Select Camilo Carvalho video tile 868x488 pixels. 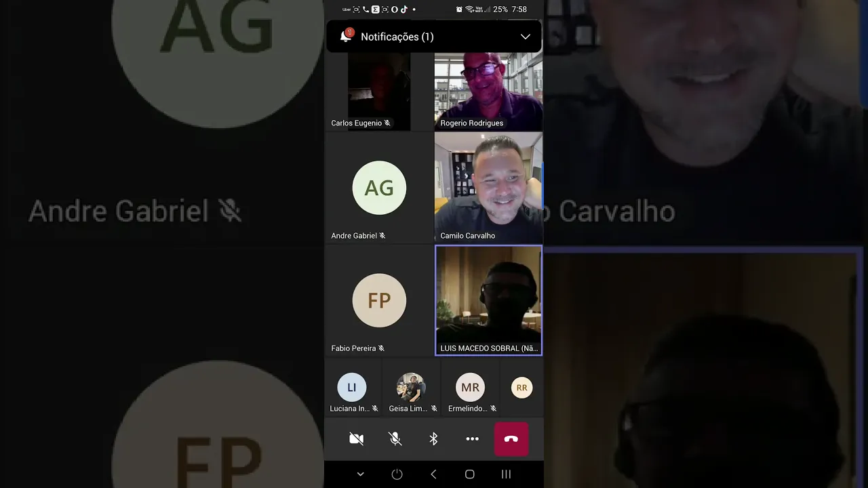coord(488,187)
